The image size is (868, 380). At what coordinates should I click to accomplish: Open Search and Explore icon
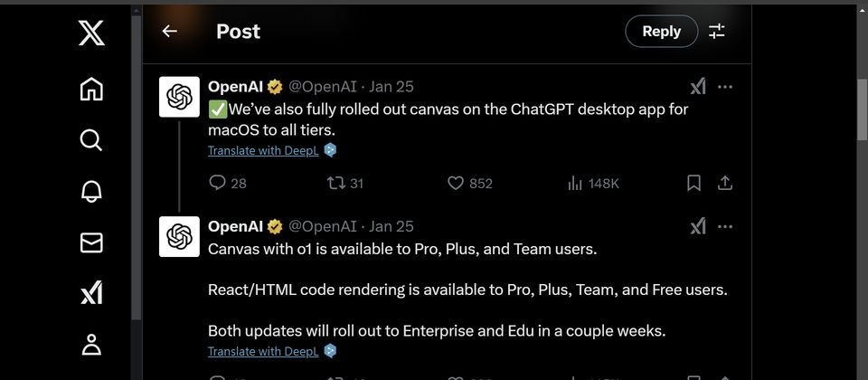(91, 140)
